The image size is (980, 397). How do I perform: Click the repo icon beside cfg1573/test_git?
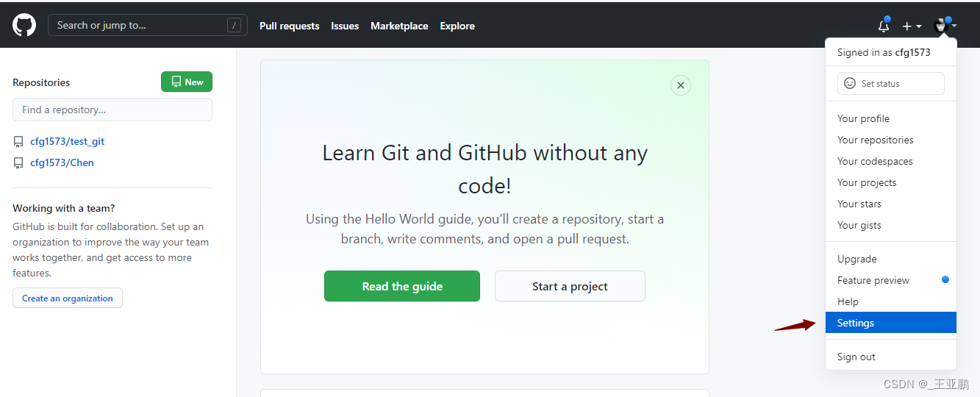[18, 142]
